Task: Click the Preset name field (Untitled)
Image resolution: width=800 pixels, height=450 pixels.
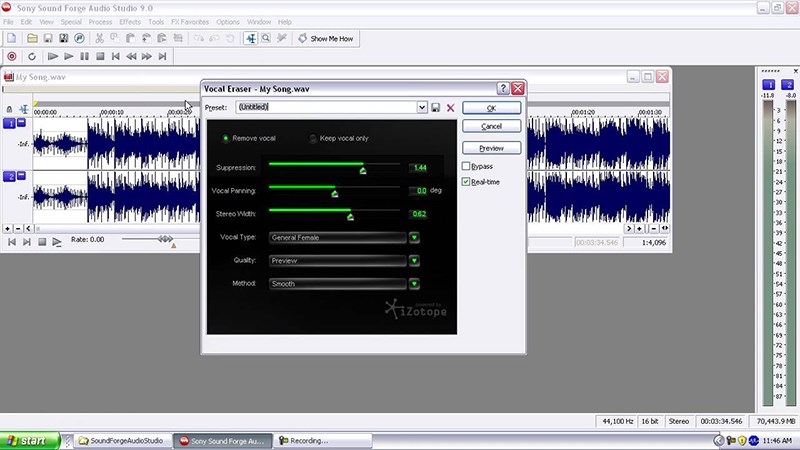Action: coord(327,107)
